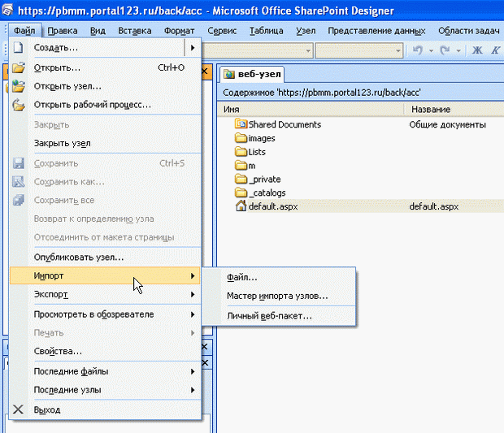
Task: Click the Открыть open-folder icon
Action: 18,68
